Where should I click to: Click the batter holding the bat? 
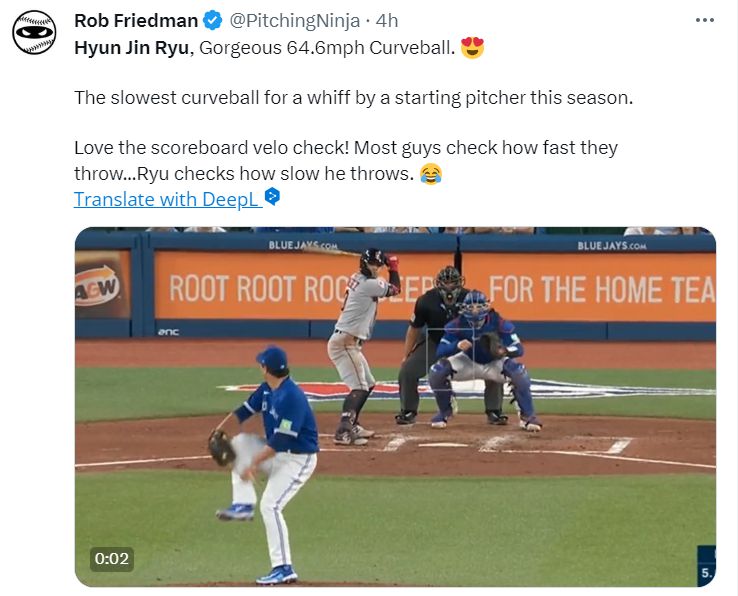(360, 340)
